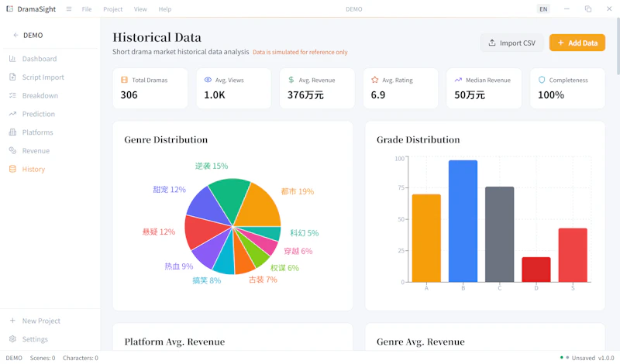Click the gray grade C bar
Viewport: 620px width, 364px height.
[x=499, y=235]
